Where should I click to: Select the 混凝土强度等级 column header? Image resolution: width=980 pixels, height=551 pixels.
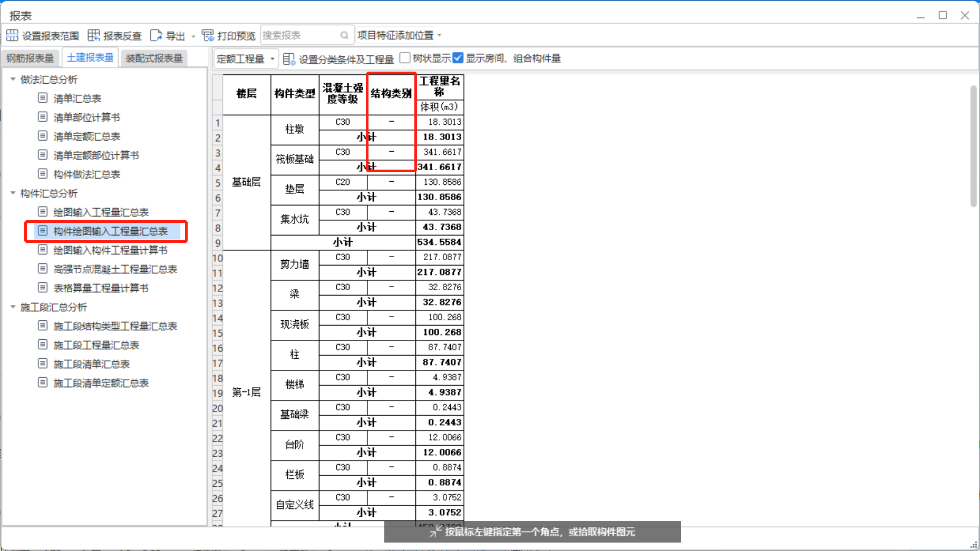coord(343,94)
